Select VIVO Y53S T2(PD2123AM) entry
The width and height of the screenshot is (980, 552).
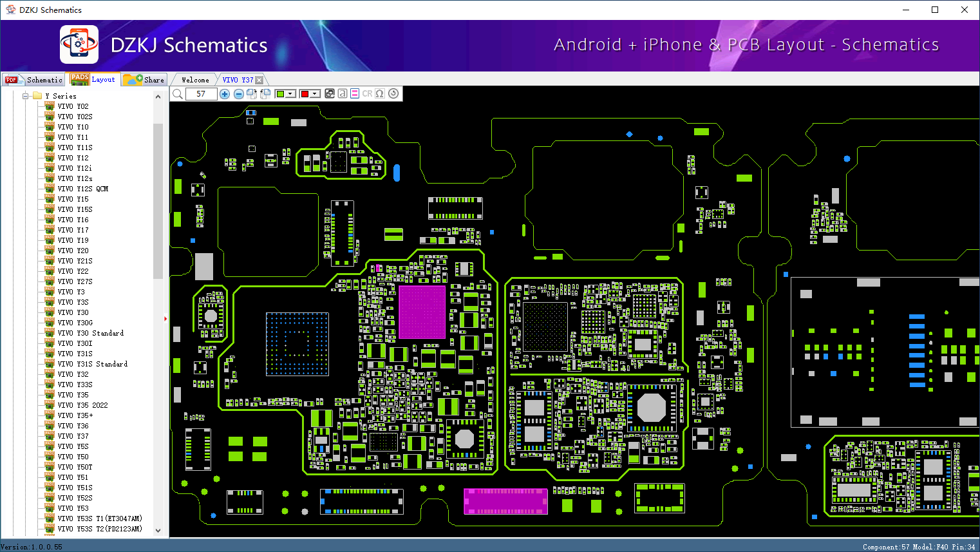tap(100, 529)
